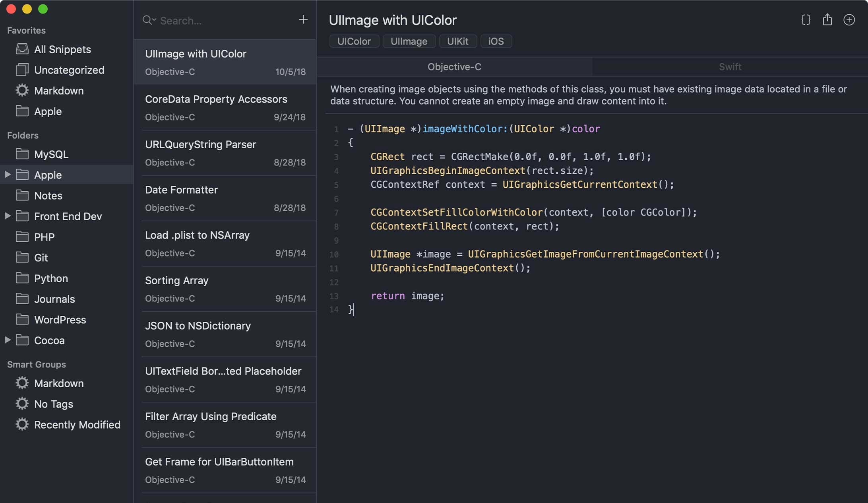
Task: Click the iOS tag
Action: 496,41
